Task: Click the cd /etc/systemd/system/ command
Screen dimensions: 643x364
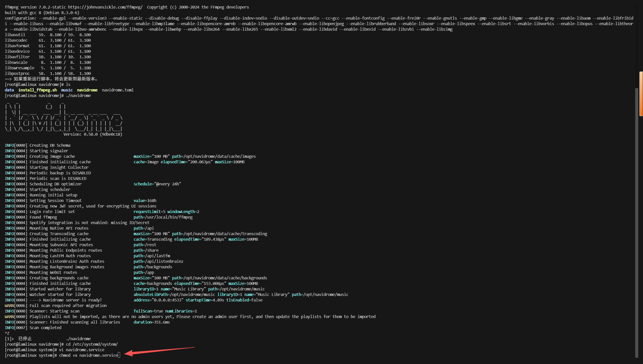Action: point(92,344)
